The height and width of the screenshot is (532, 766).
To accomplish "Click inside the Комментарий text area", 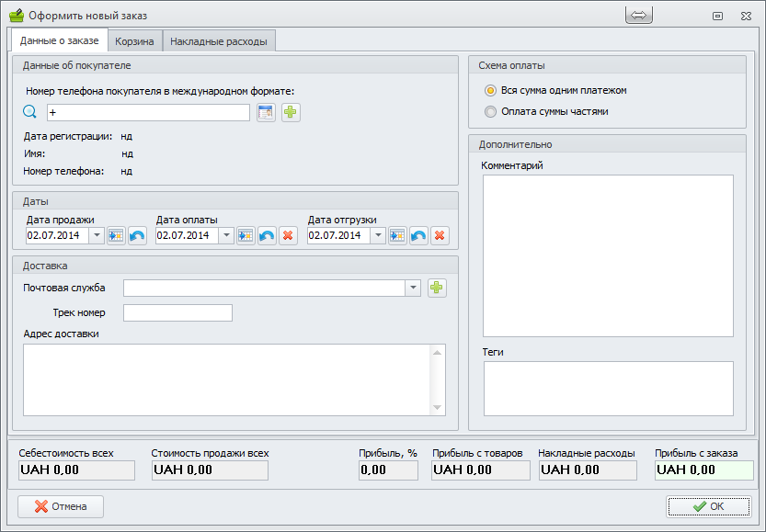I will click(x=607, y=255).
